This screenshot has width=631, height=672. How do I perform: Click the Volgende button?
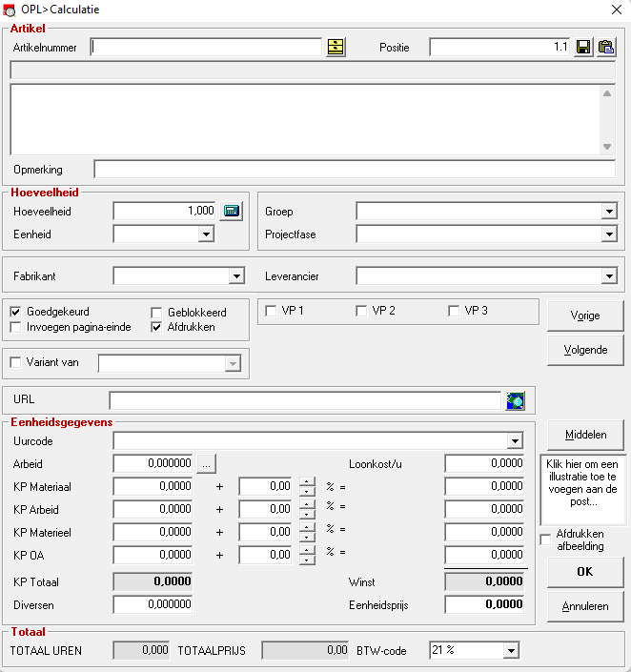click(x=585, y=350)
